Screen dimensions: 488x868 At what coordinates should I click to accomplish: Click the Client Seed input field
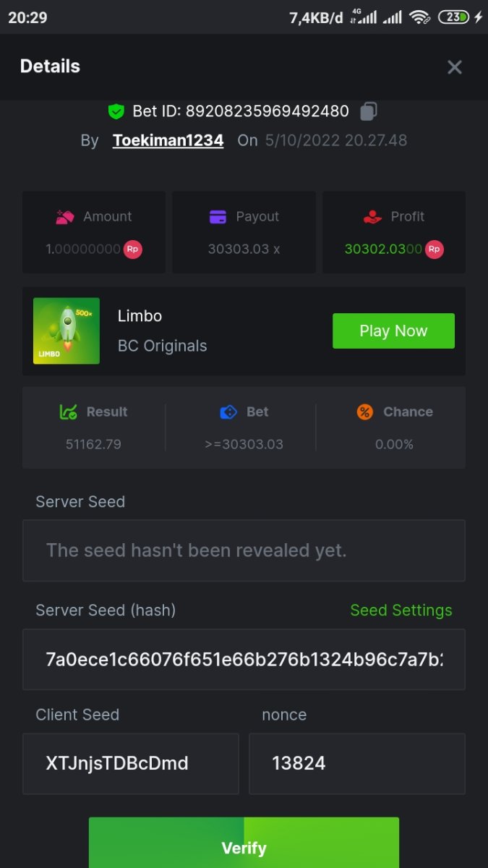(130, 763)
